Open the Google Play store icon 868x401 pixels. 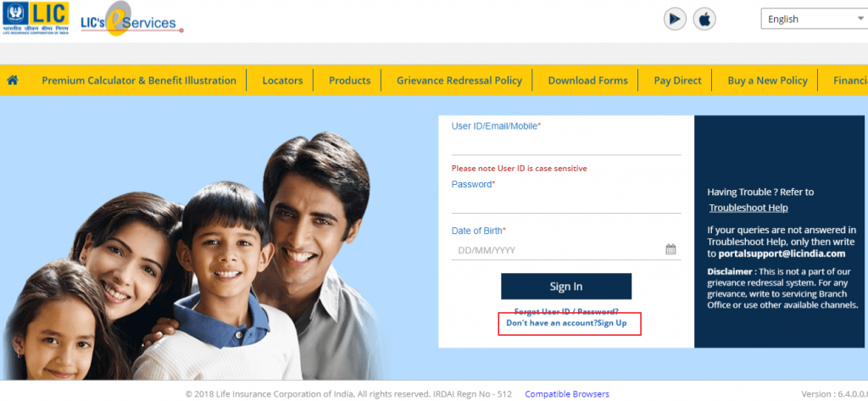(x=675, y=19)
